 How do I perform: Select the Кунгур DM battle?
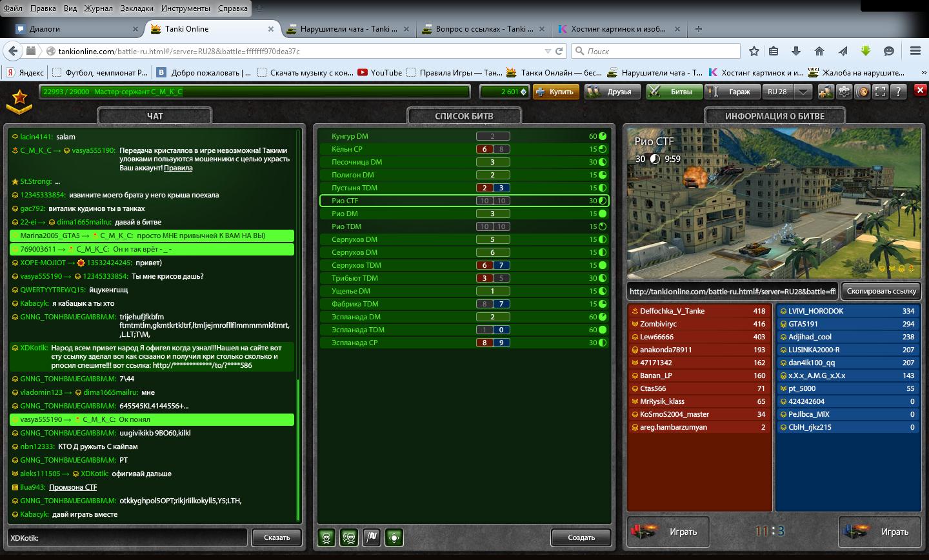pos(464,136)
